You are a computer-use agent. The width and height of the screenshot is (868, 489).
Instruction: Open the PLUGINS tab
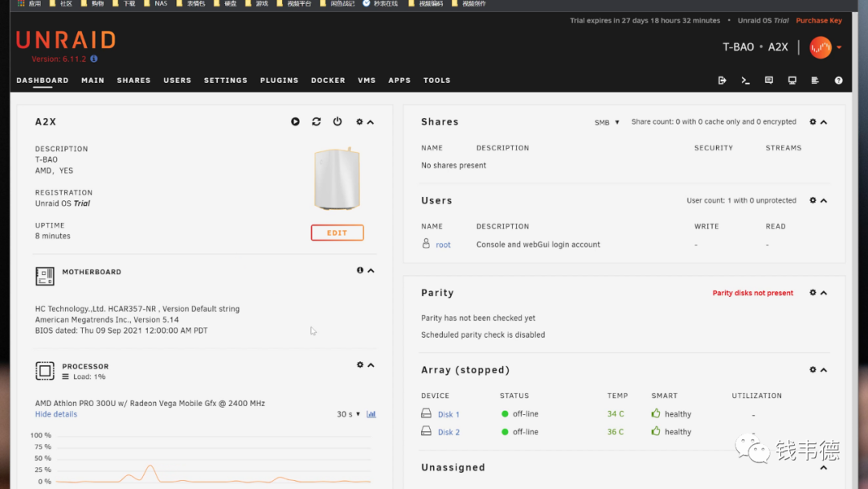[280, 80]
